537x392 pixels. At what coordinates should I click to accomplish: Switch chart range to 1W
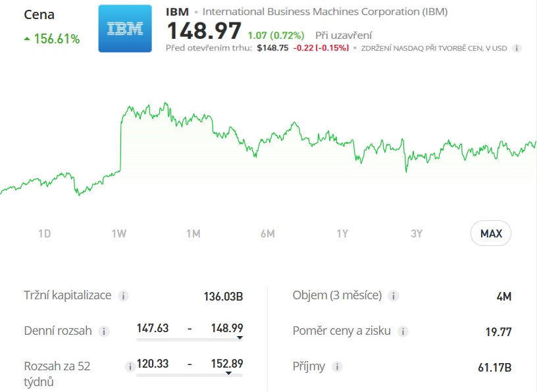(118, 233)
